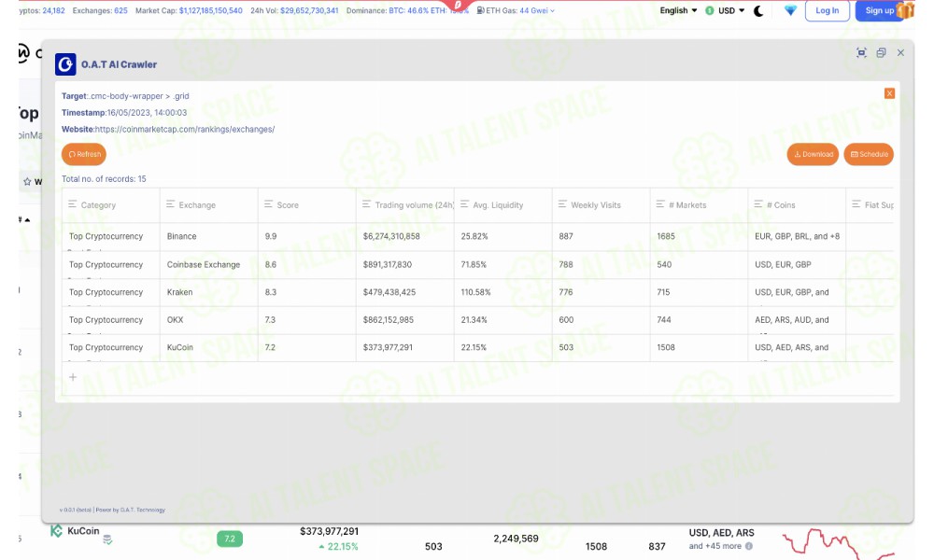The width and height of the screenshot is (934, 560).
Task: Open the # Markets column menu icon
Action: [660, 204]
